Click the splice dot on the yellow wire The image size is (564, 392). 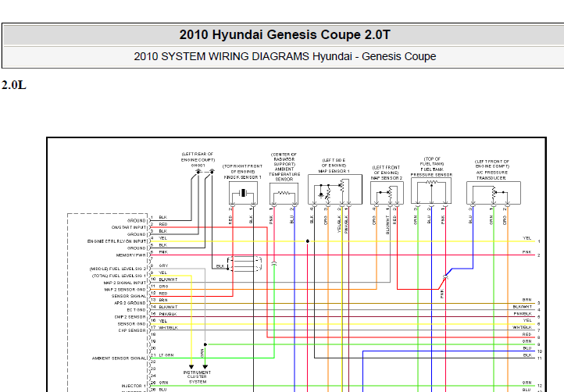308,241
